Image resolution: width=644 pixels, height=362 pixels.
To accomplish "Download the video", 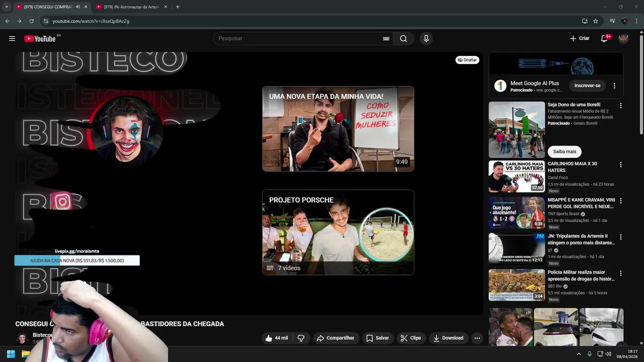I will tap(448, 338).
